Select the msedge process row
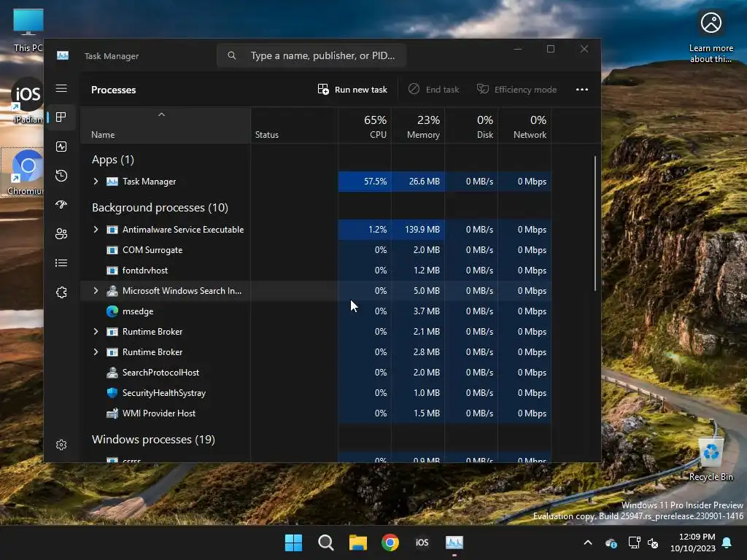The height and width of the screenshot is (560, 747). click(316, 311)
